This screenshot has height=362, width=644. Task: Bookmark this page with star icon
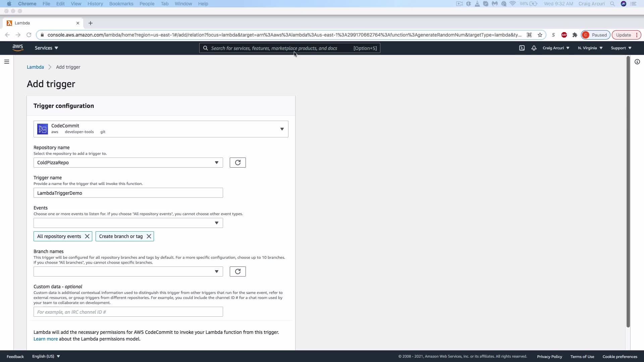click(x=540, y=35)
